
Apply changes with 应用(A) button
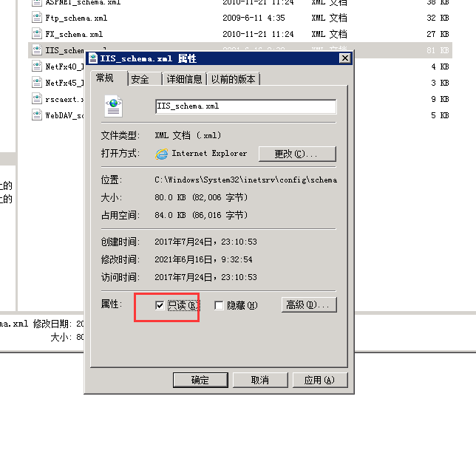pos(320,380)
